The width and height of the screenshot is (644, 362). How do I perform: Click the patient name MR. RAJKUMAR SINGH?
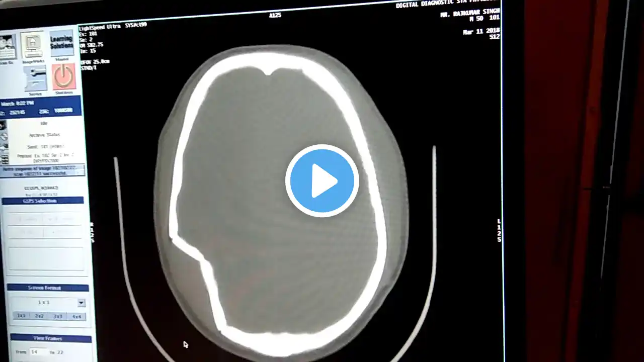(x=470, y=13)
